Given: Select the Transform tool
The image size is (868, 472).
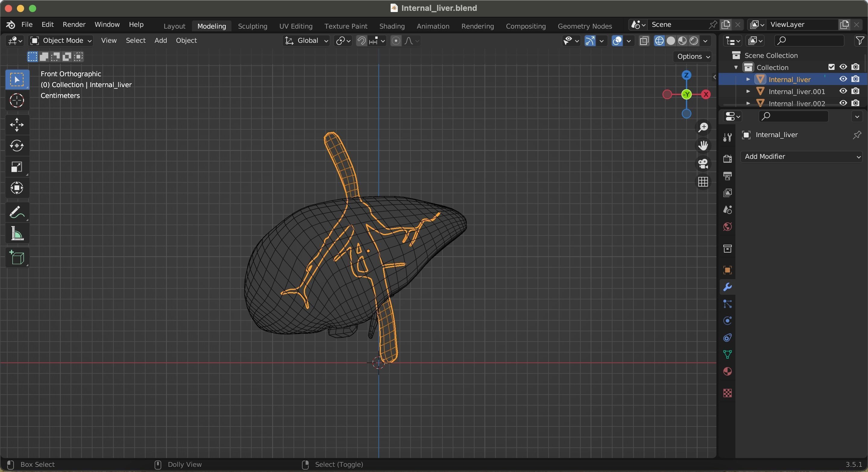Looking at the screenshot, I should tap(17, 188).
